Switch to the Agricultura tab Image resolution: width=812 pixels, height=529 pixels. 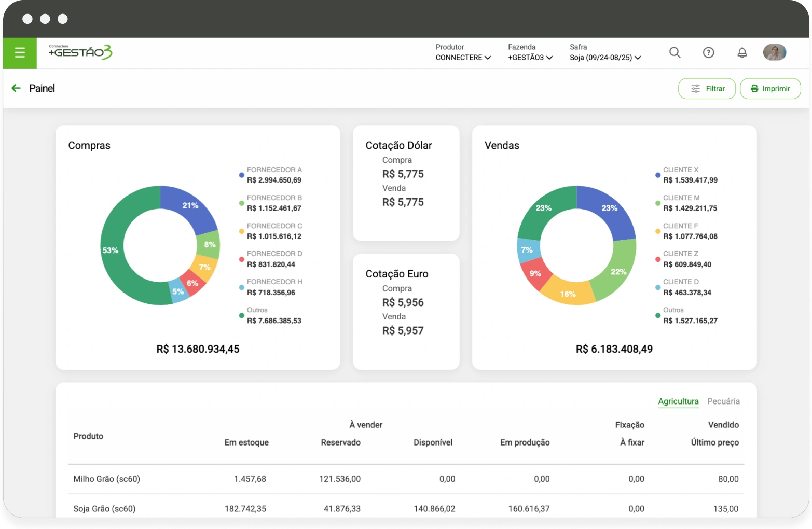click(678, 401)
